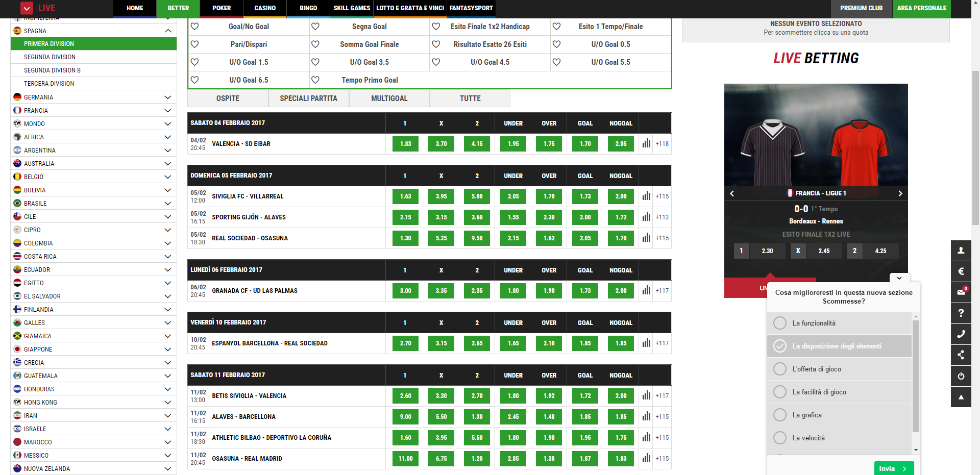Open statistics chart for Valencia - SD Eibar

pyautogui.click(x=646, y=143)
